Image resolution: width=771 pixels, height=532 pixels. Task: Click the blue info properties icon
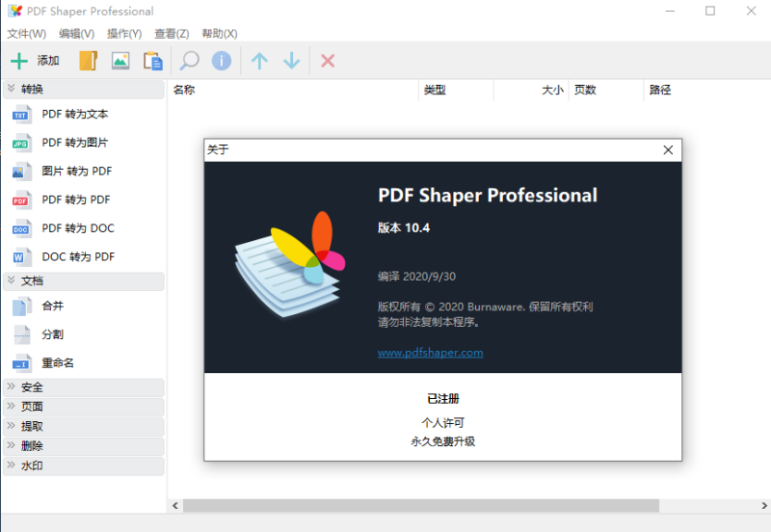[x=222, y=61]
